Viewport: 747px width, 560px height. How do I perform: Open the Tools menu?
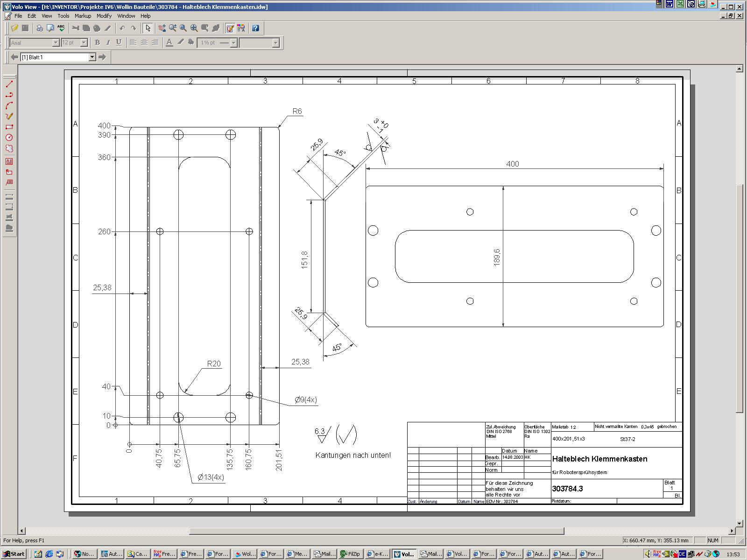pyautogui.click(x=63, y=16)
